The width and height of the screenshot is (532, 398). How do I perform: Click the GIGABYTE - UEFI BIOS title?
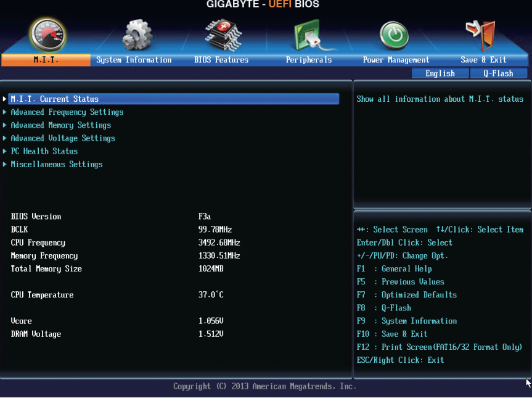(263, 4)
